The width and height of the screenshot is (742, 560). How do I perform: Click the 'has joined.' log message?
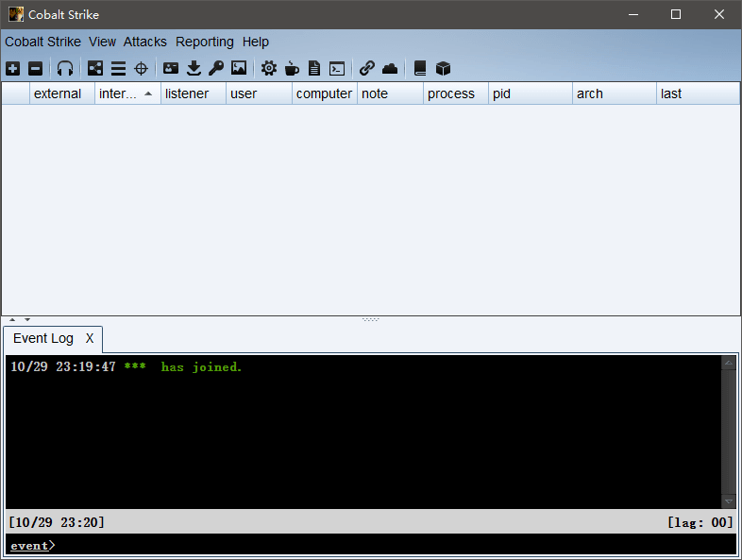[x=202, y=366]
